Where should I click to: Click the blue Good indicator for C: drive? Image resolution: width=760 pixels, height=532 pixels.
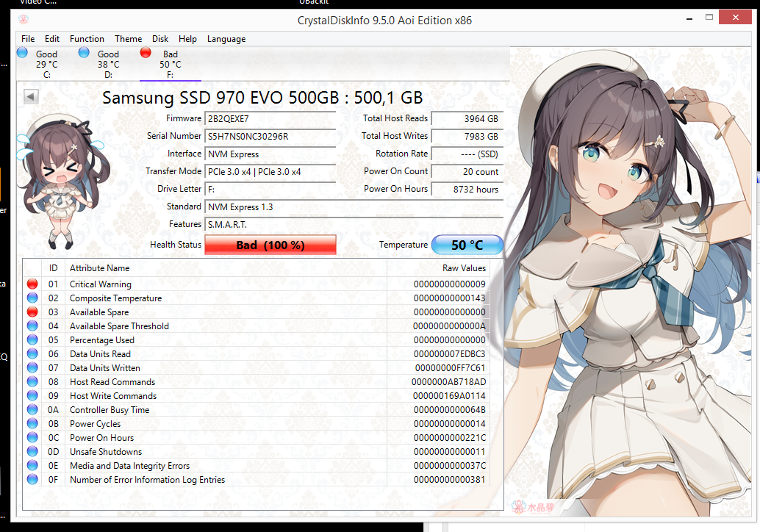point(22,52)
